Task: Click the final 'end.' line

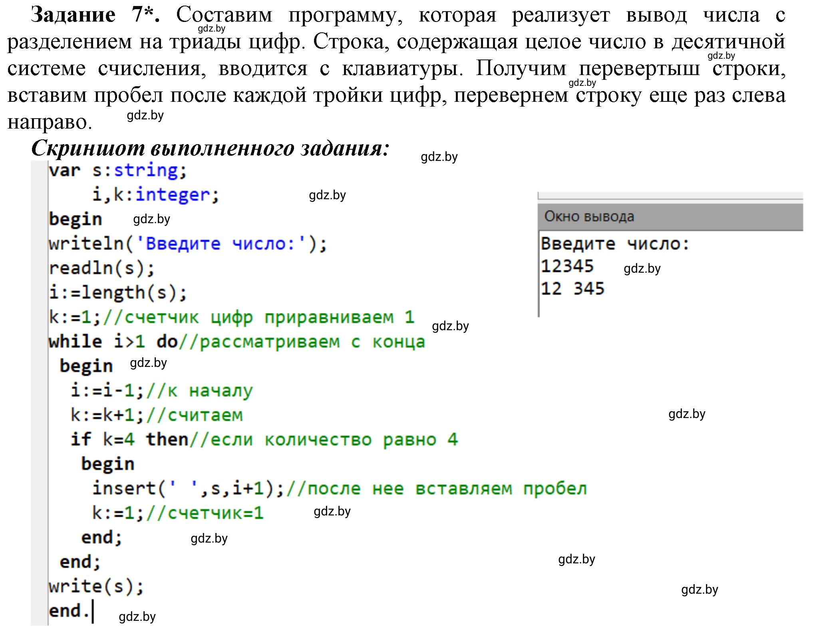Action: point(70,611)
